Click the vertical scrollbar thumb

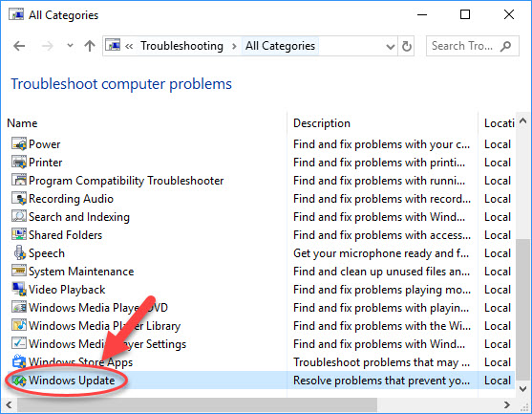[x=522, y=310]
